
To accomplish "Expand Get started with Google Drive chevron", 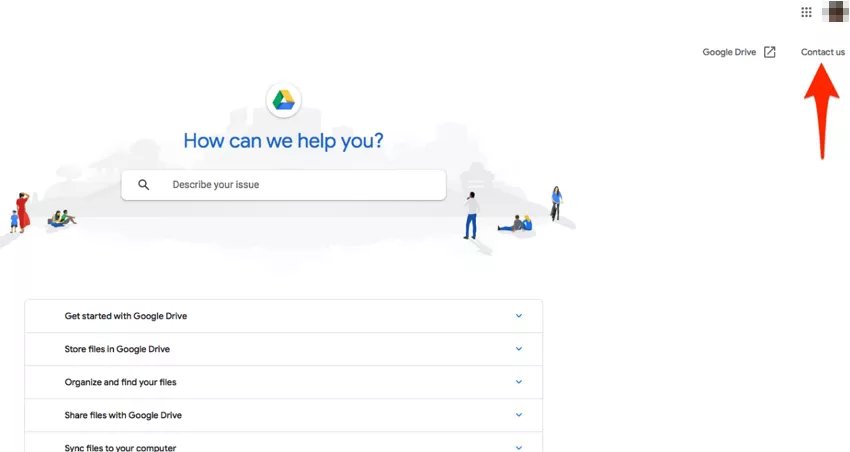I will (519, 316).
